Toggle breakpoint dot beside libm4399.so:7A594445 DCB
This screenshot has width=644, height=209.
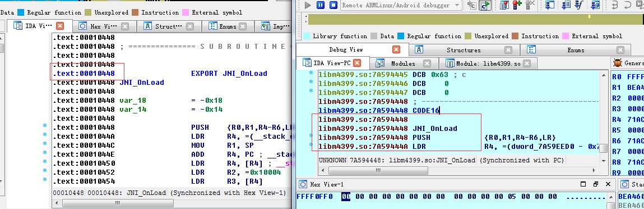click(311, 72)
